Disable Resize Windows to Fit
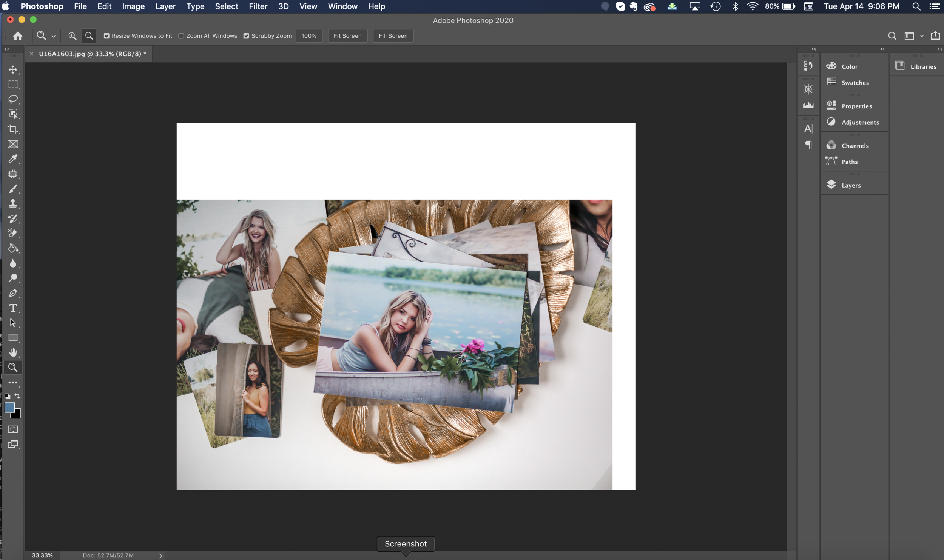This screenshot has height=560, width=944. pyautogui.click(x=107, y=36)
